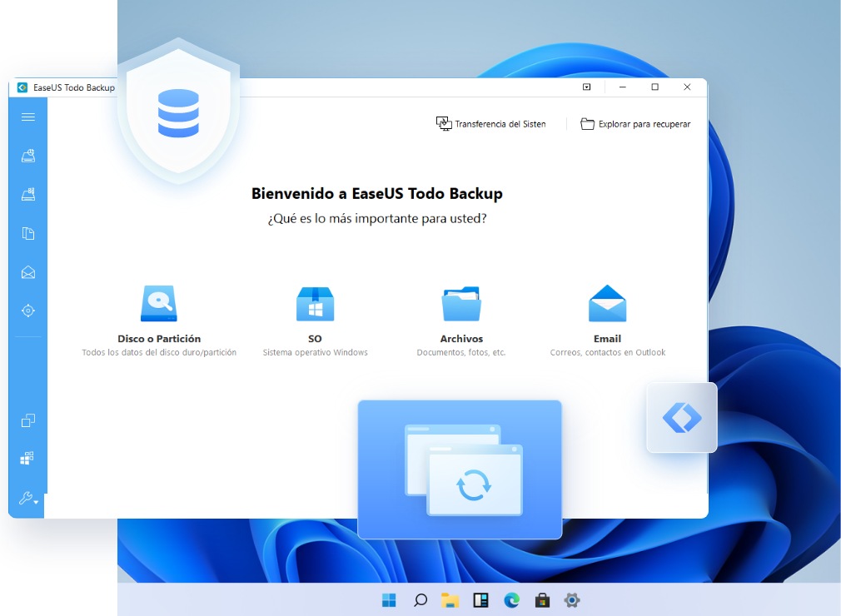Minimize the EaseUS Todo Backup window
841x616 pixels.
point(623,87)
